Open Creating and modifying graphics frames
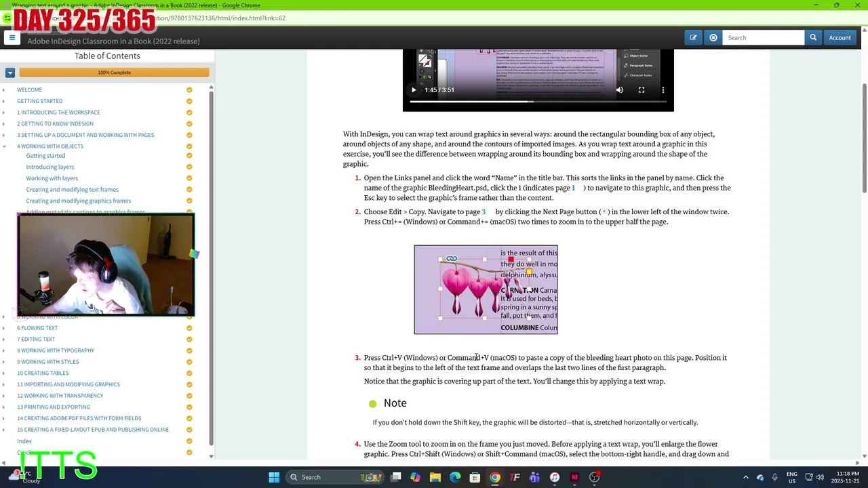 pyautogui.click(x=79, y=201)
